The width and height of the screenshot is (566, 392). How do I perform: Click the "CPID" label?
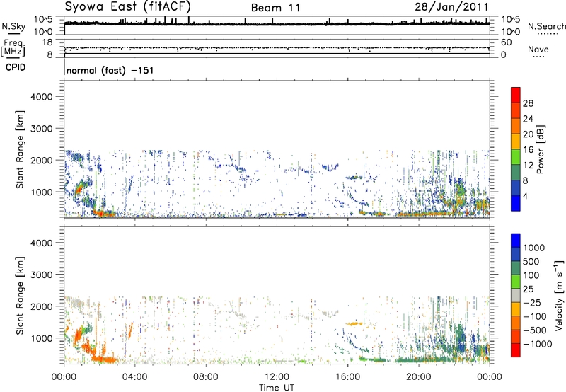(x=16, y=67)
